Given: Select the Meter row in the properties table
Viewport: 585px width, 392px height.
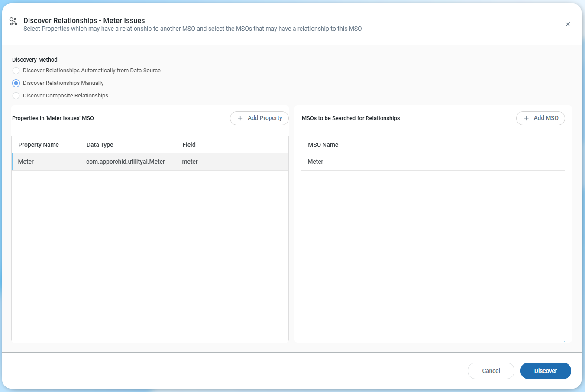Looking at the screenshot, I should tap(26, 162).
